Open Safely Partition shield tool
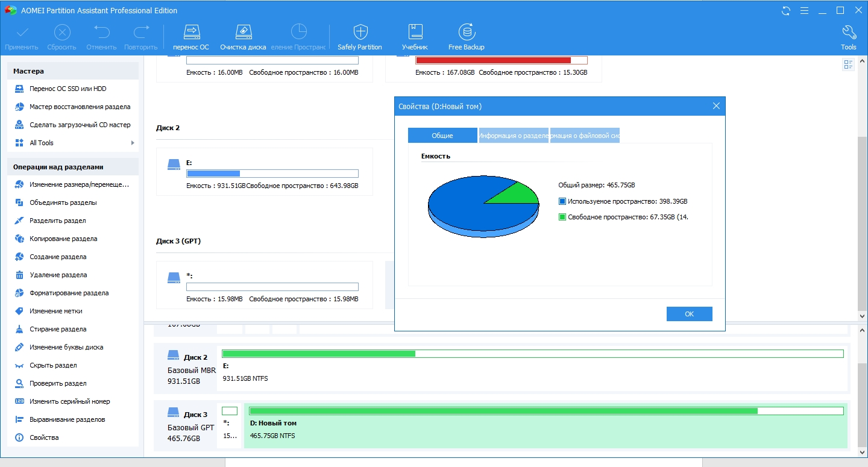The height and width of the screenshot is (467, 868). (x=360, y=37)
